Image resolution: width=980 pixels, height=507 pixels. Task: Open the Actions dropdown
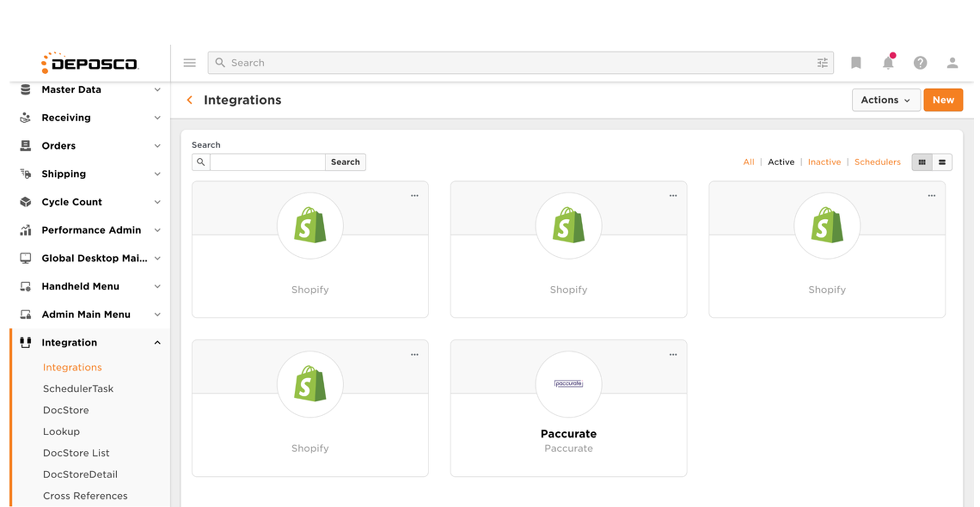pyautogui.click(x=886, y=100)
